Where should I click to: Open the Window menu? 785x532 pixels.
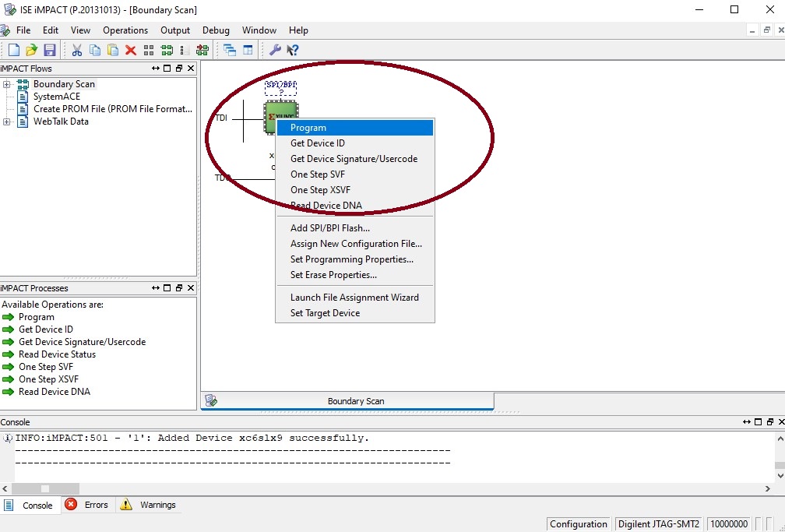coord(259,30)
